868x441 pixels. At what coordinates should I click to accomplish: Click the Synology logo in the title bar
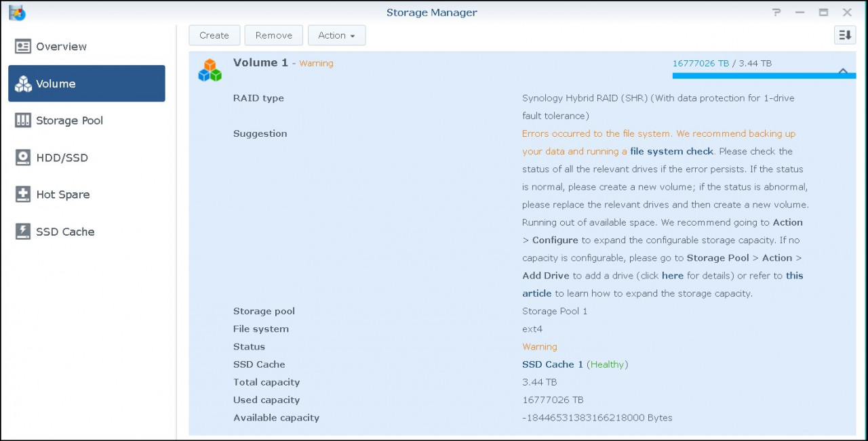[16, 12]
